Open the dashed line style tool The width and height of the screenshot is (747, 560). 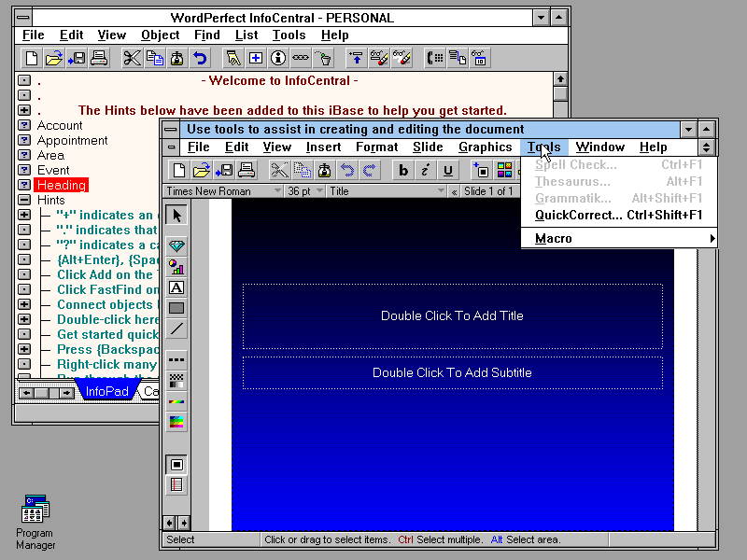click(x=176, y=360)
